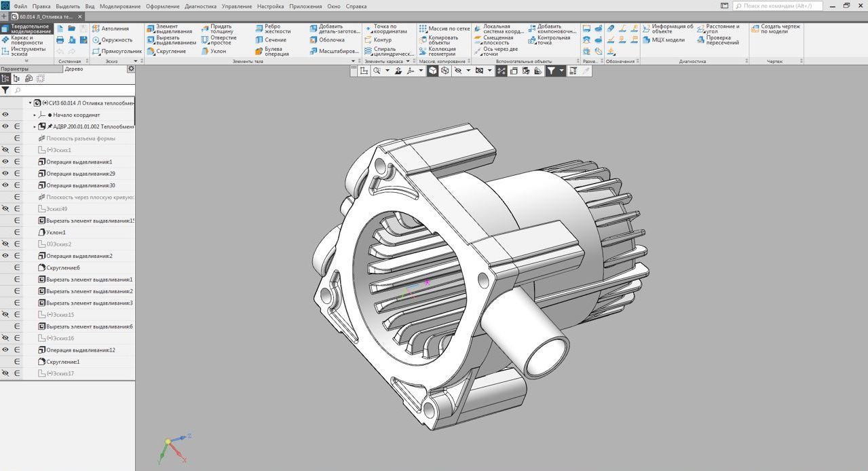
Task: Expand the АДВР.200.01.01.002 tree node
Action: point(35,126)
